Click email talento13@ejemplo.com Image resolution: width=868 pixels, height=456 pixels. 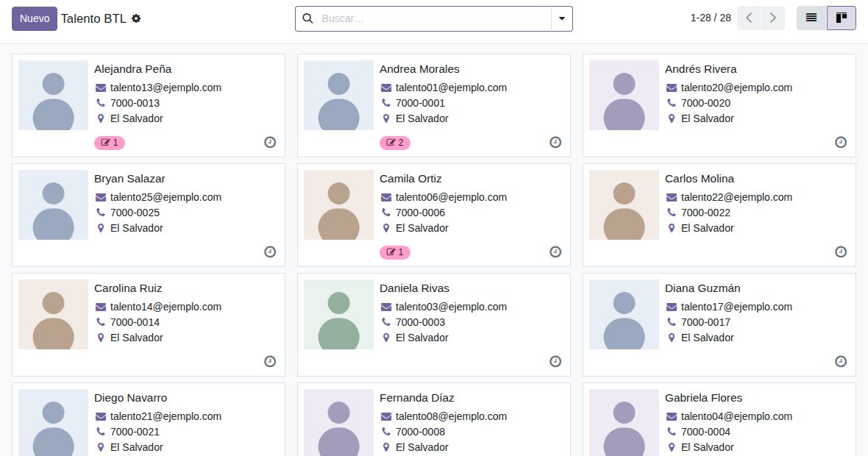tap(166, 88)
